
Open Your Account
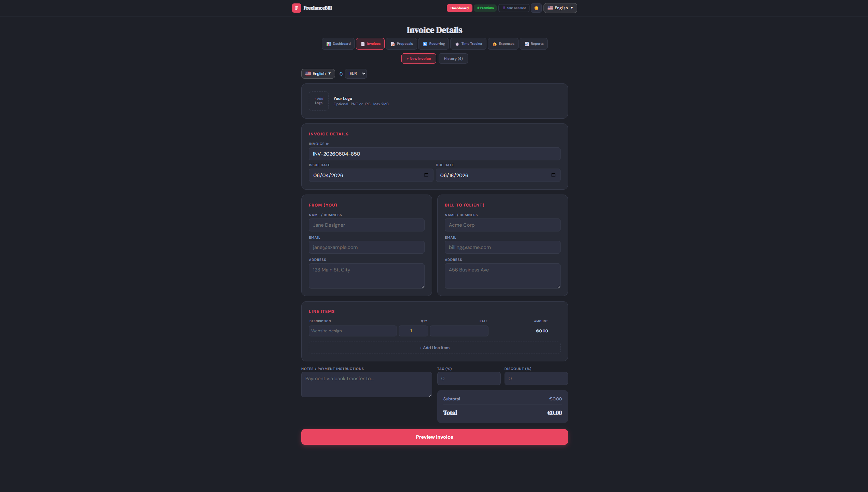pos(513,8)
